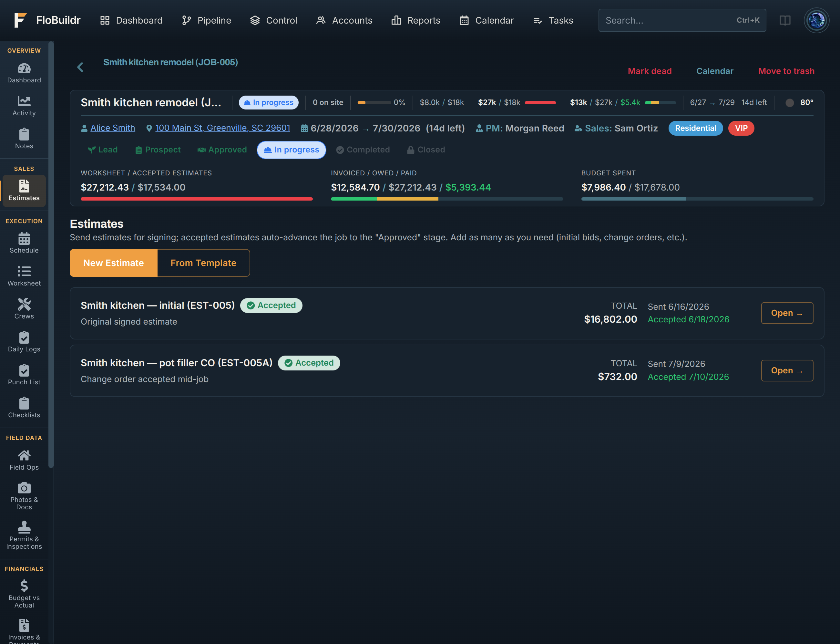840x644 pixels.
Task: Select the In progress stage pill
Action: [x=291, y=150]
